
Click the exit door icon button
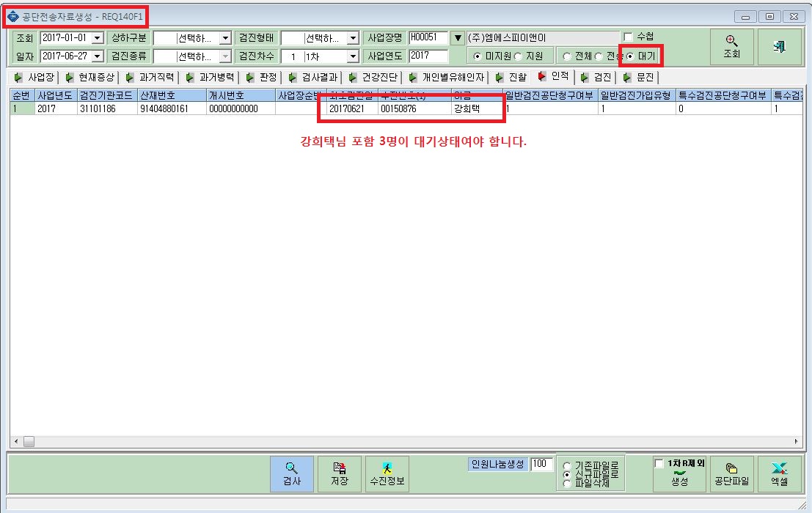pyautogui.click(x=780, y=47)
